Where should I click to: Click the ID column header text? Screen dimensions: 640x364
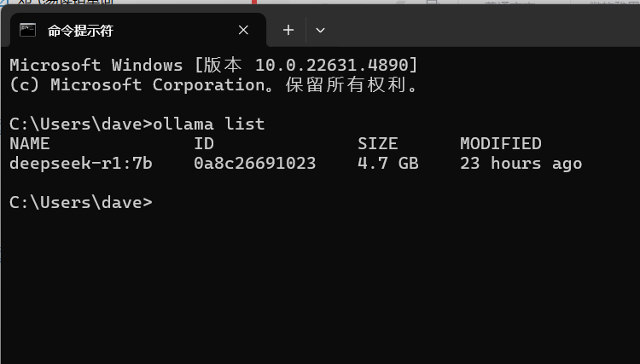click(204, 143)
